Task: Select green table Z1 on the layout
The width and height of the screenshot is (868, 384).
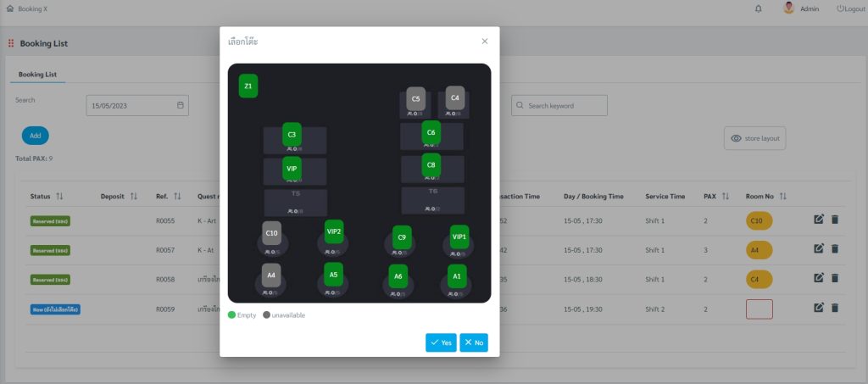Action: pos(248,86)
